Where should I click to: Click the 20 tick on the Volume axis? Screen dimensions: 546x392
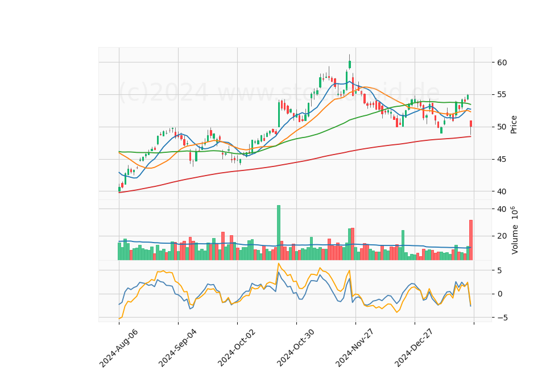502,236
